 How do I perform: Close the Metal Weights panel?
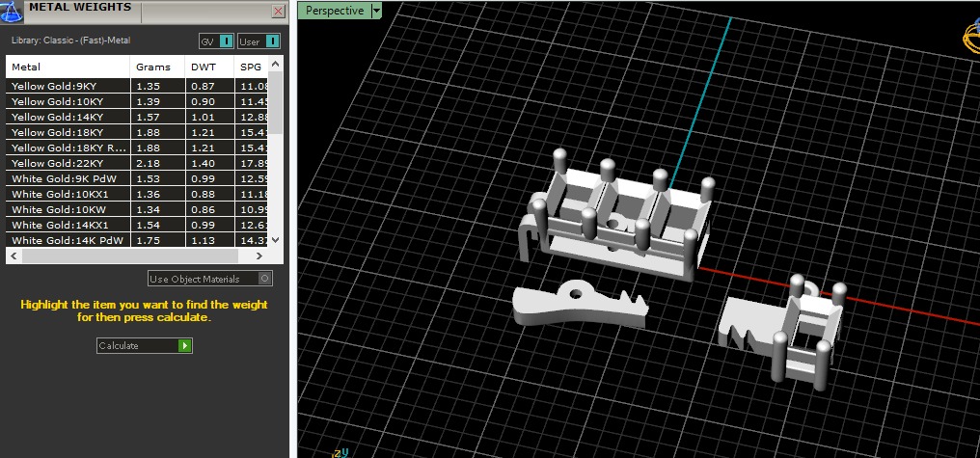pyautogui.click(x=279, y=12)
